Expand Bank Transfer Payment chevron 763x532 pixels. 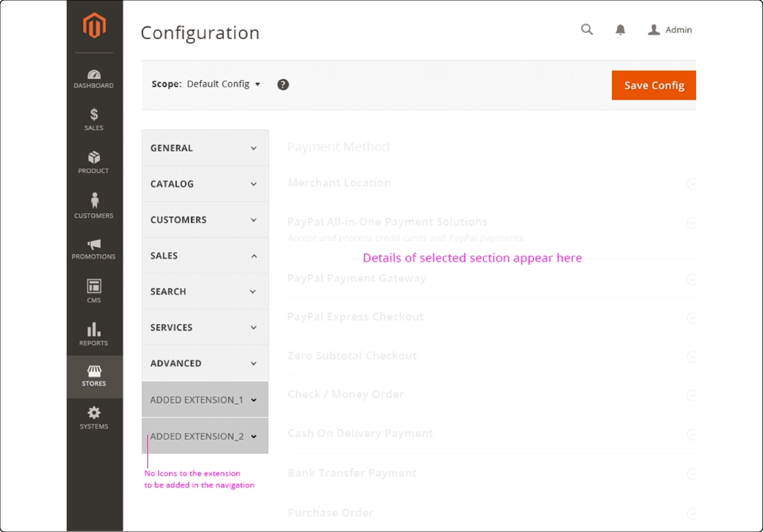pyautogui.click(x=691, y=474)
